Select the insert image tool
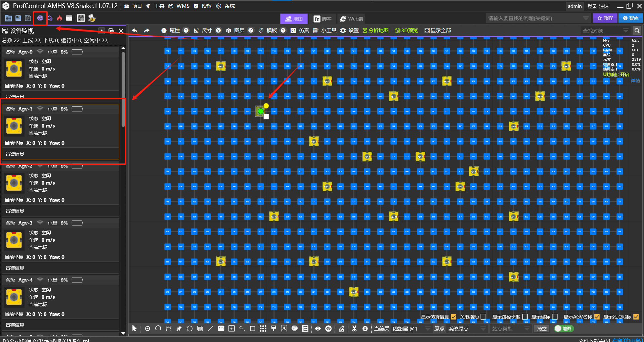 (221, 329)
